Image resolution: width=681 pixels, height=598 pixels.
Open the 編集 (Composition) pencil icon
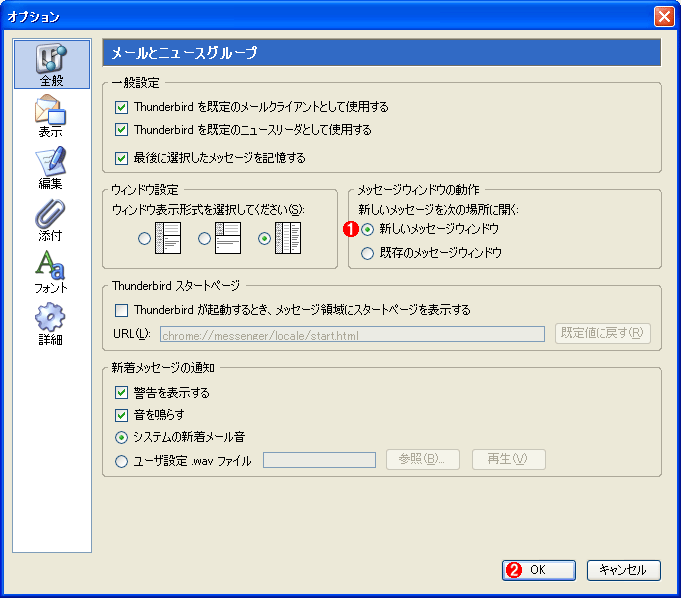coord(51,168)
